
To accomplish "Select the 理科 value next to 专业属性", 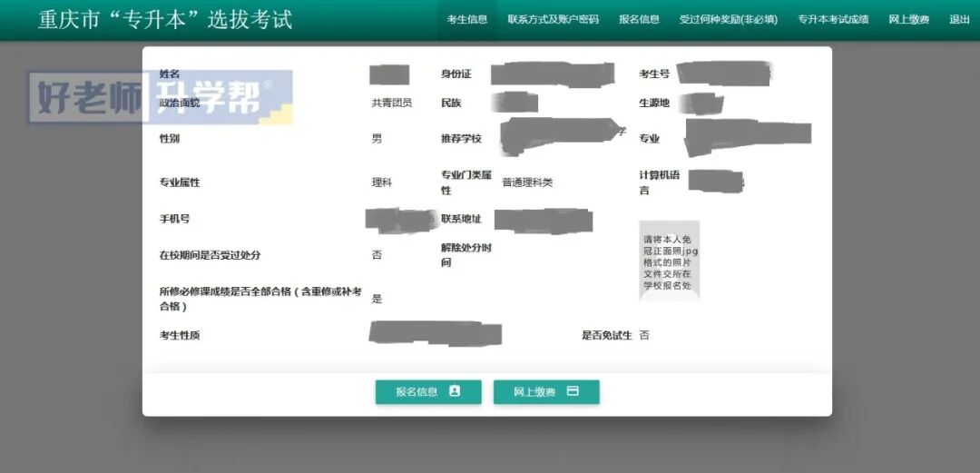I will (382, 182).
